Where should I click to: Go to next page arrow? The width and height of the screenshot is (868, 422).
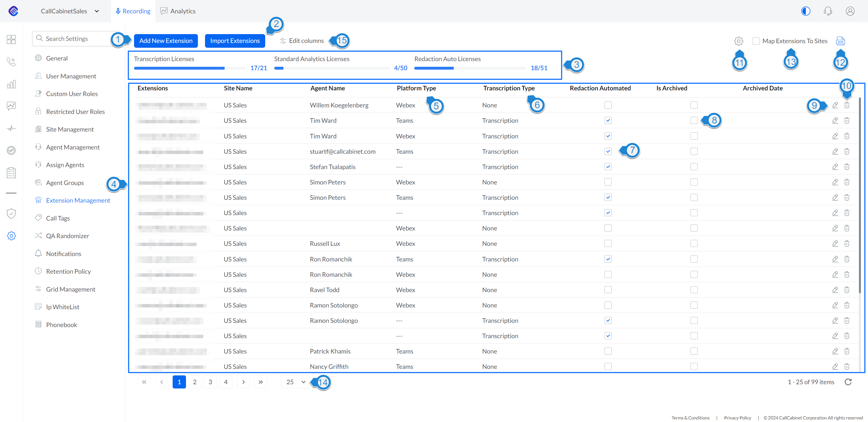point(243,382)
